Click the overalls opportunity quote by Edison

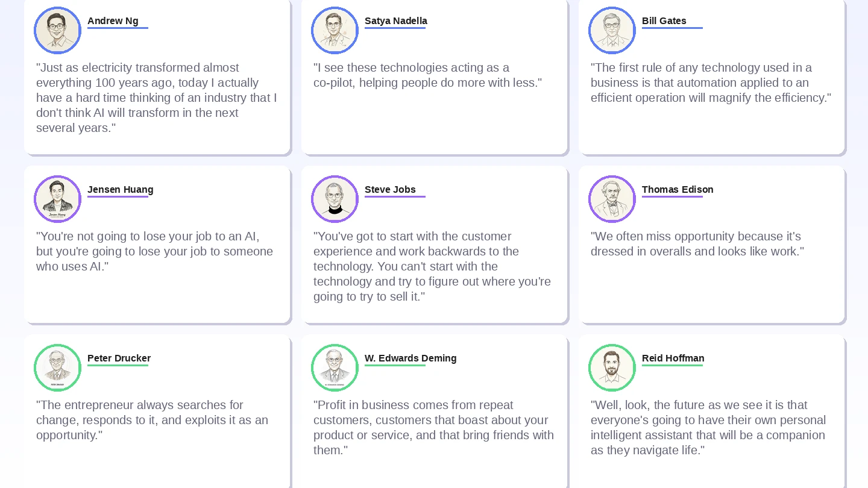[x=697, y=244]
